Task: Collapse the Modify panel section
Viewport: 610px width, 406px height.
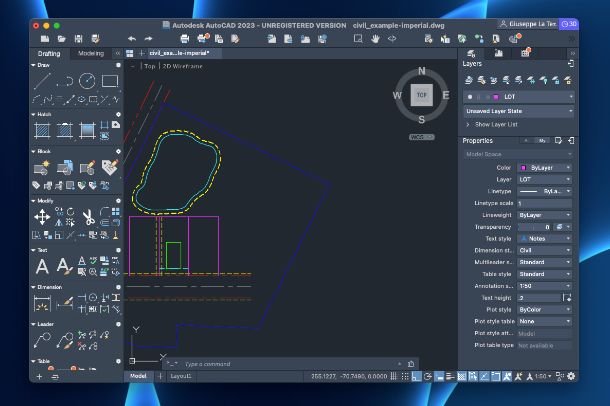Action: (33, 201)
